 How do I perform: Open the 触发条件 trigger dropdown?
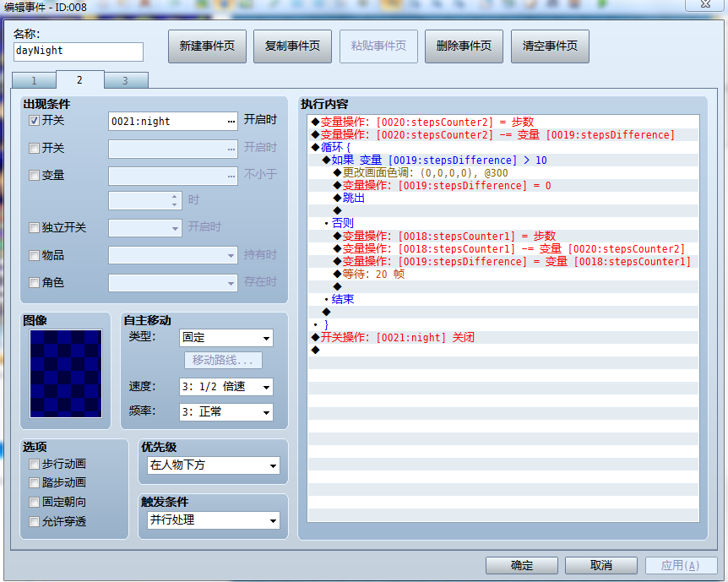click(x=214, y=520)
